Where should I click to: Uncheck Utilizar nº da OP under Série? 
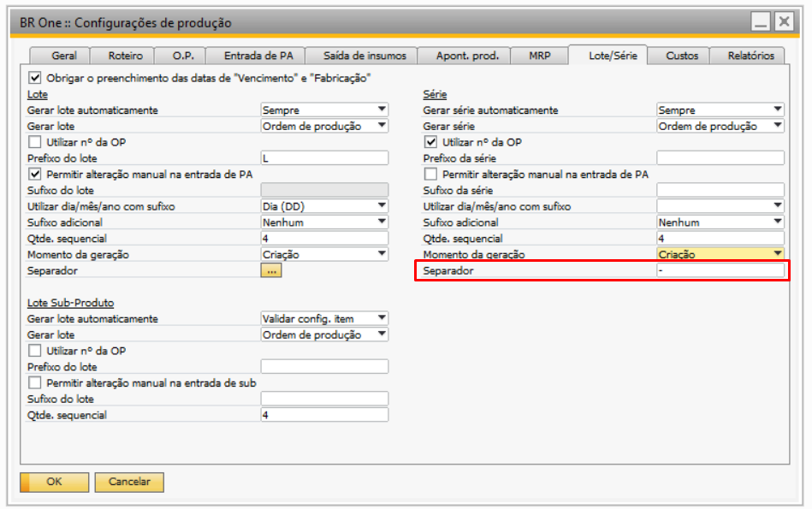coord(431,142)
